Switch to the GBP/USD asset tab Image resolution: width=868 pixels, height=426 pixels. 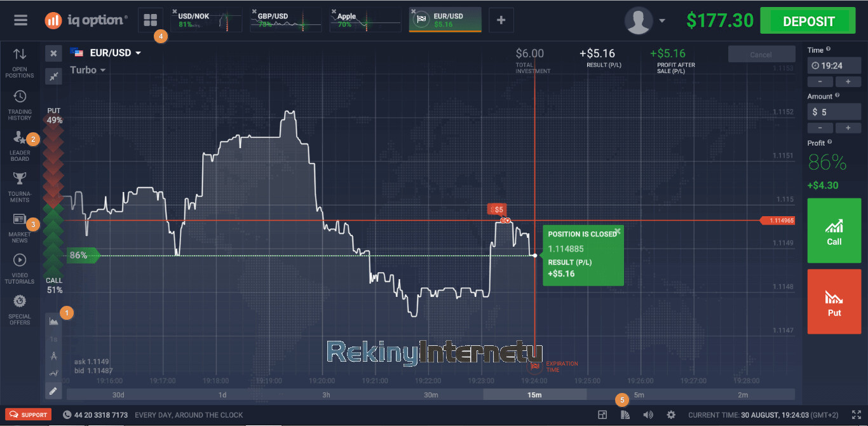[286, 20]
